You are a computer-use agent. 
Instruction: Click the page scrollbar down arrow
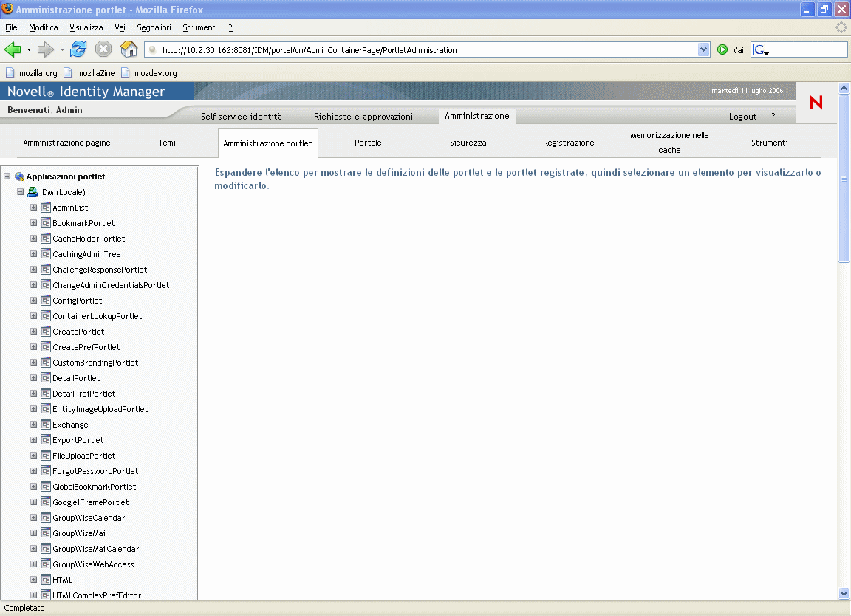(844, 594)
